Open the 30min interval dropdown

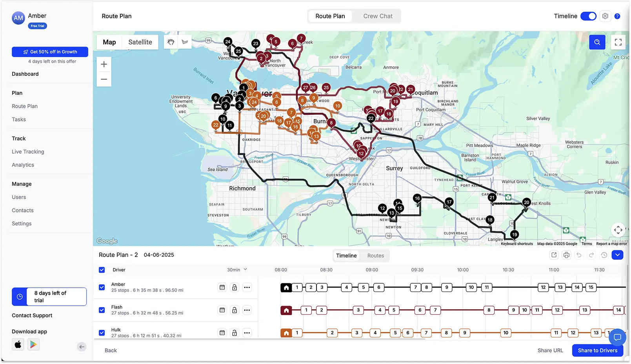(x=237, y=270)
